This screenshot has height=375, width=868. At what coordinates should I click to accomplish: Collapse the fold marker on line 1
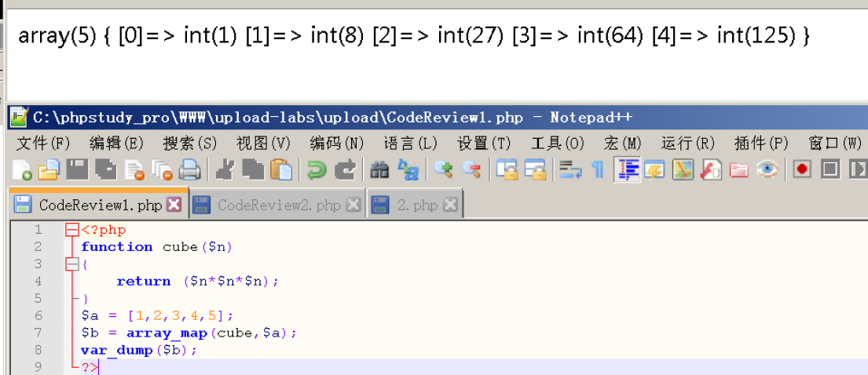coord(71,230)
